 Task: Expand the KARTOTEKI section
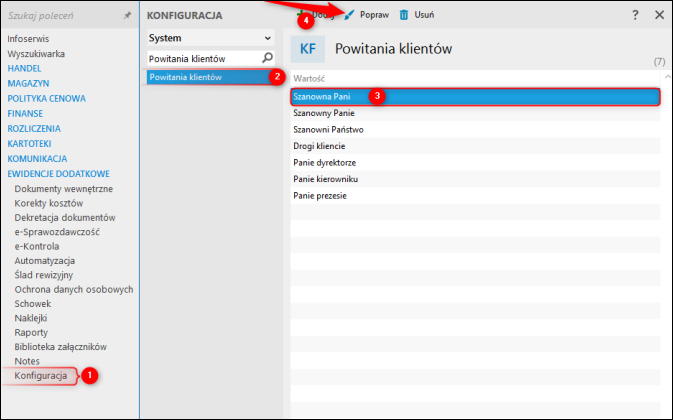click(x=30, y=144)
